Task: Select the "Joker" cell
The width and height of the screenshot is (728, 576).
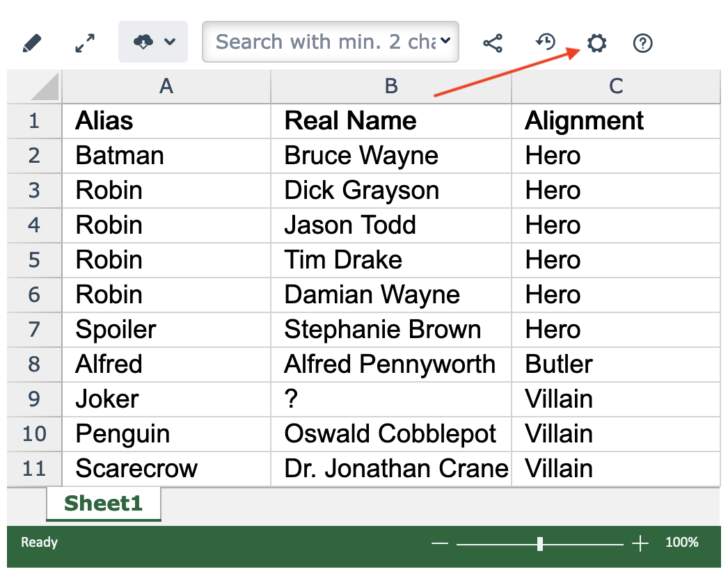Action: [x=166, y=399]
